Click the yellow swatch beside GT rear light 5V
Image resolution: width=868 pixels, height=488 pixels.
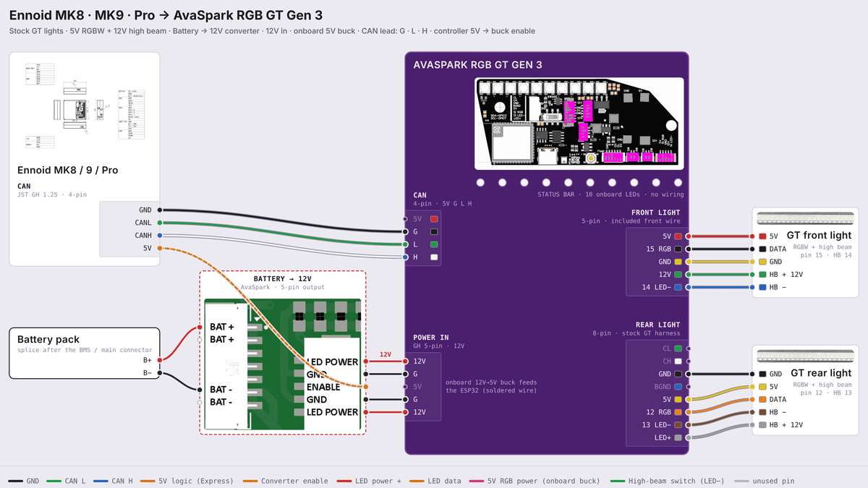[762, 387]
